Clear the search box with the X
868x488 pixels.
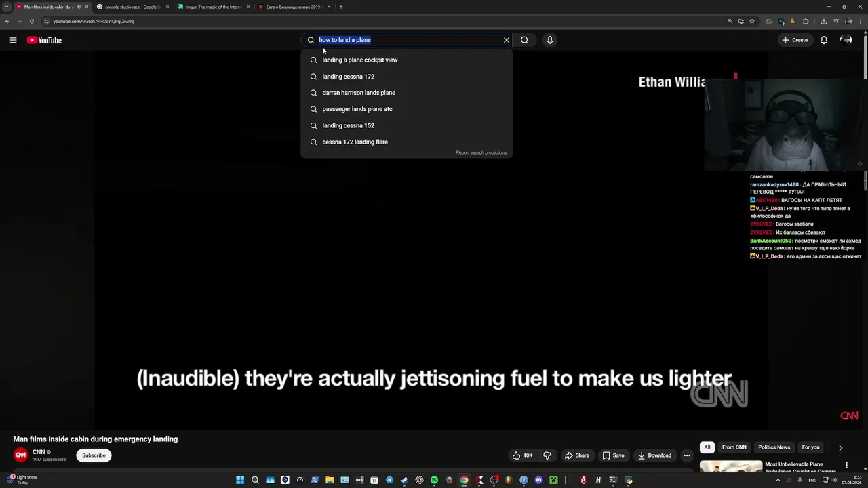506,40
